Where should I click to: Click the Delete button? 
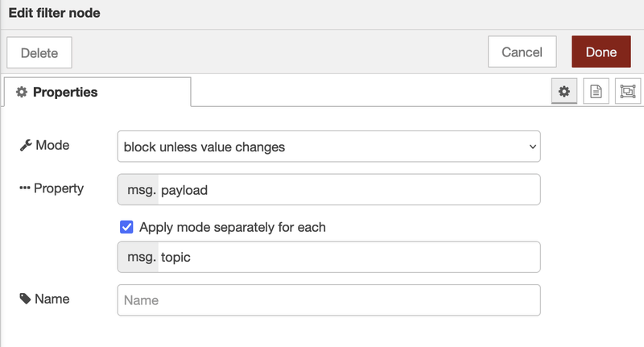[39, 52]
